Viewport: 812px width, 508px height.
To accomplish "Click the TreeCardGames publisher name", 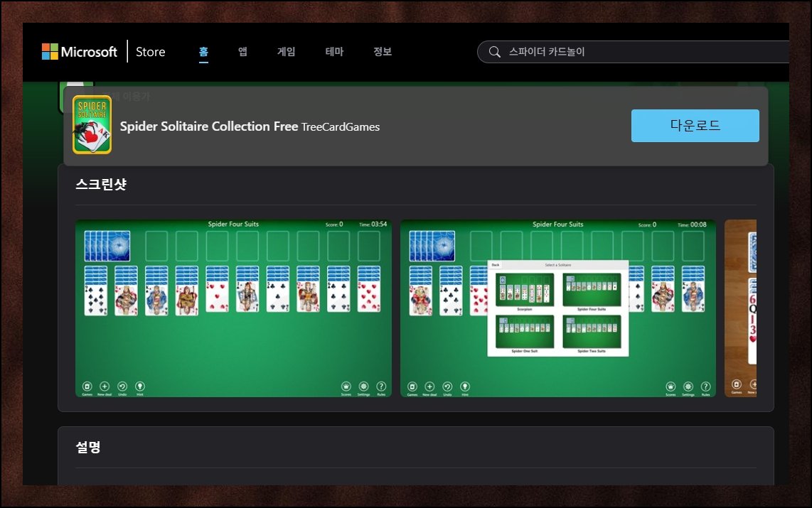I will (341, 126).
